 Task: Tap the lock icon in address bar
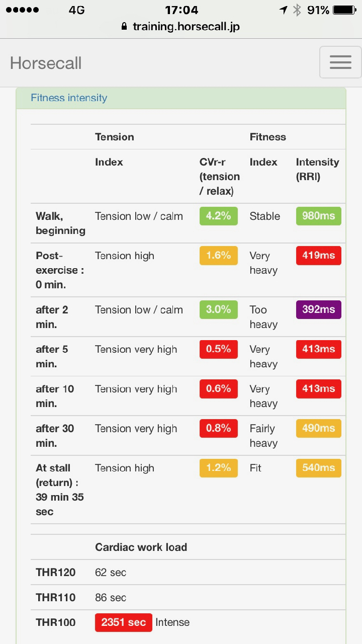coord(124,27)
